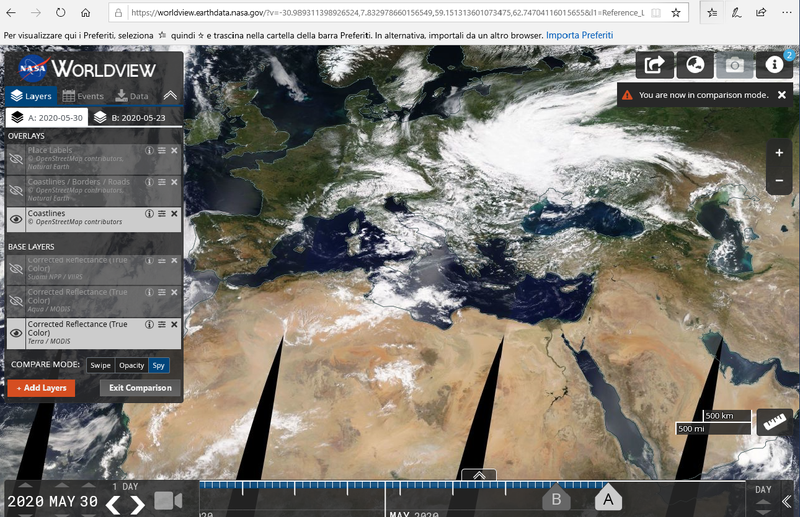Share this page from browser toolbar
The width and height of the screenshot is (800, 517).
coord(761,13)
